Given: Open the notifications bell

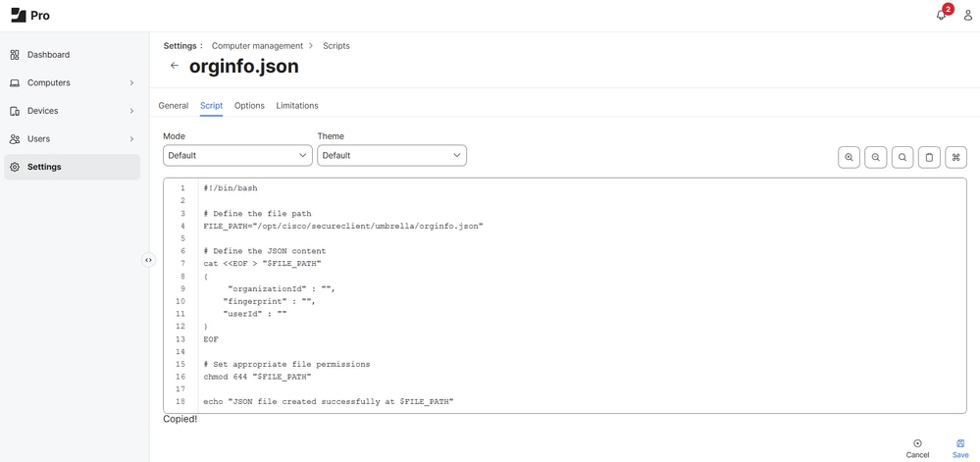Looking at the screenshot, I should coord(942,16).
